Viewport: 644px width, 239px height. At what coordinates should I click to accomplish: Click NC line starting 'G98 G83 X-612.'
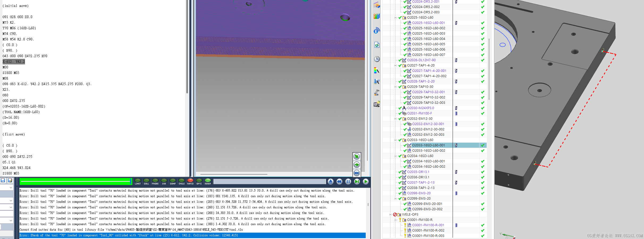pyautogui.click(x=47, y=84)
